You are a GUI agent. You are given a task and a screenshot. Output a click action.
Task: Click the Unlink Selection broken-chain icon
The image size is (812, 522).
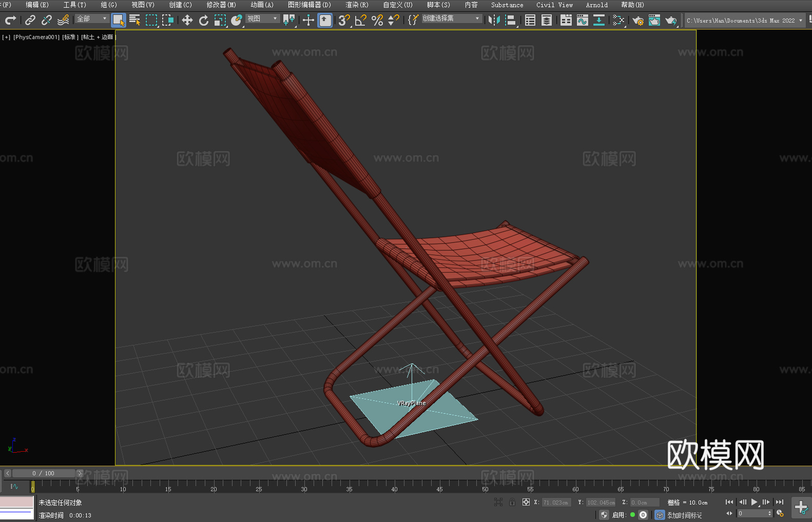coord(47,20)
